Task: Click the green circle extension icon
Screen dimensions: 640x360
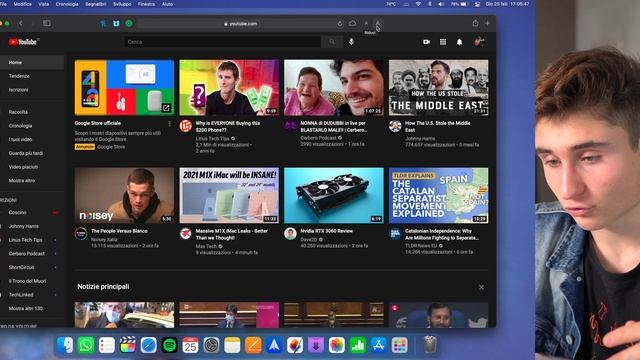Action: (x=129, y=24)
